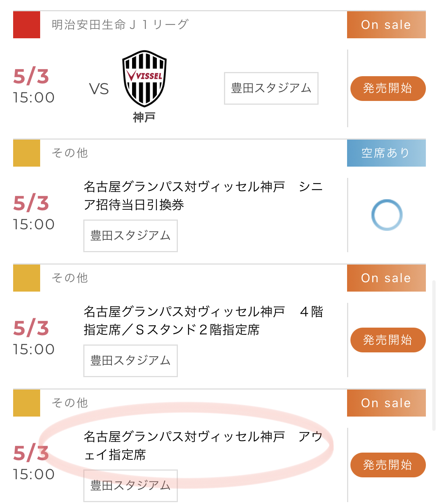Click the circular availability icon for senior ticket
Viewport: 439px width, 504px height.
click(387, 215)
